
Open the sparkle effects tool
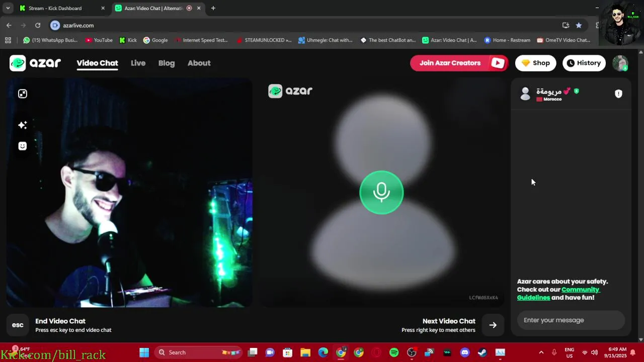point(23,125)
